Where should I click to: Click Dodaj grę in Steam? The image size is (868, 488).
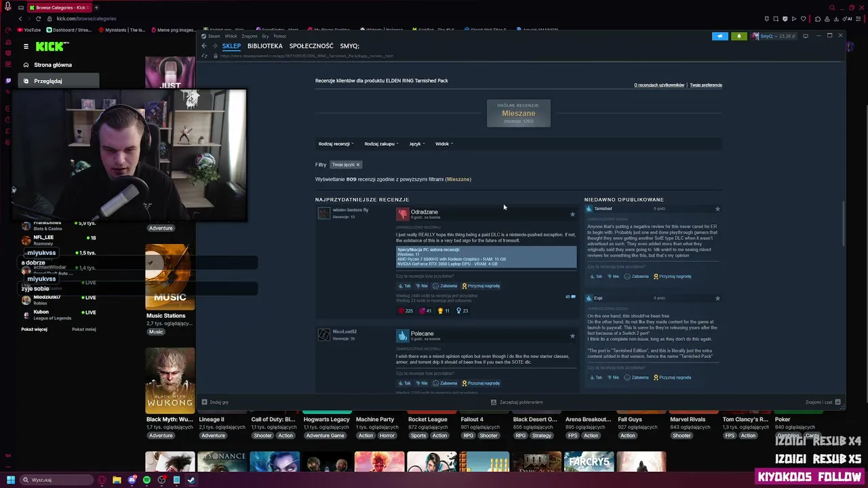(215, 402)
